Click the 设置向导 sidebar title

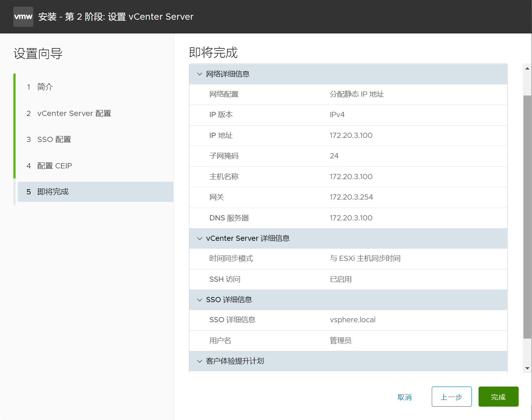[x=38, y=54]
